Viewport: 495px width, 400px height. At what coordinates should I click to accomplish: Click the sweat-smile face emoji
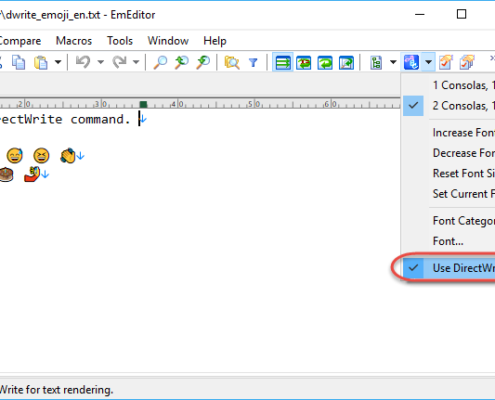pyautogui.click(x=15, y=156)
